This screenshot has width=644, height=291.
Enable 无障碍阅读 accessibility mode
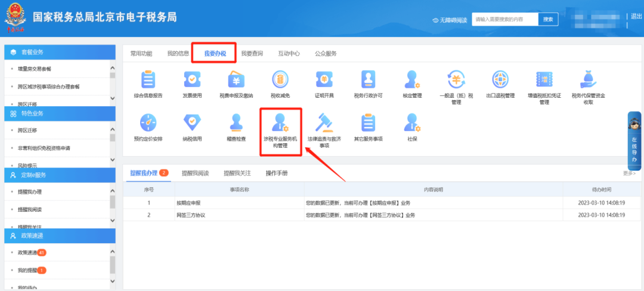(451, 20)
